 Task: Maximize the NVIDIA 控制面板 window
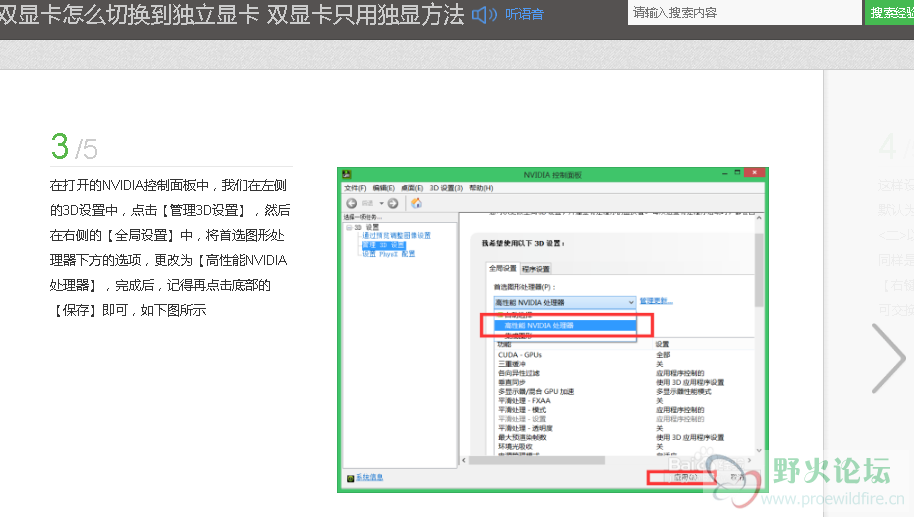[x=737, y=173]
